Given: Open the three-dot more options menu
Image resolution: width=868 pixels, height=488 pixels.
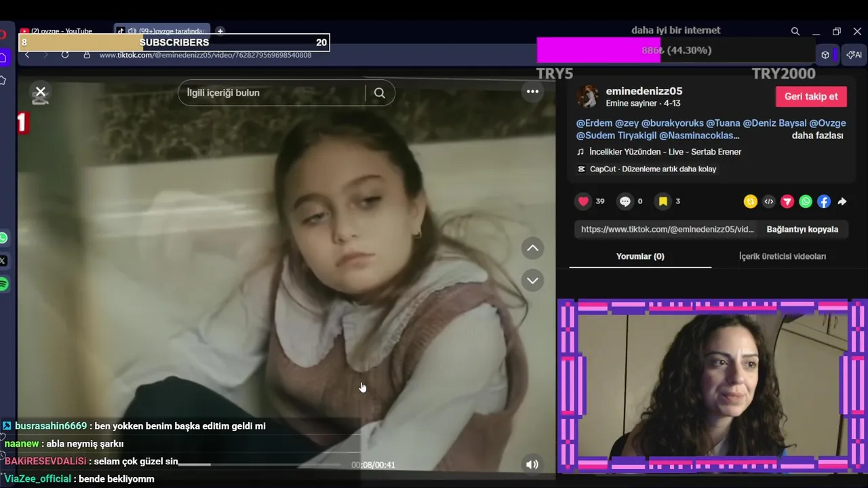Looking at the screenshot, I should point(533,91).
